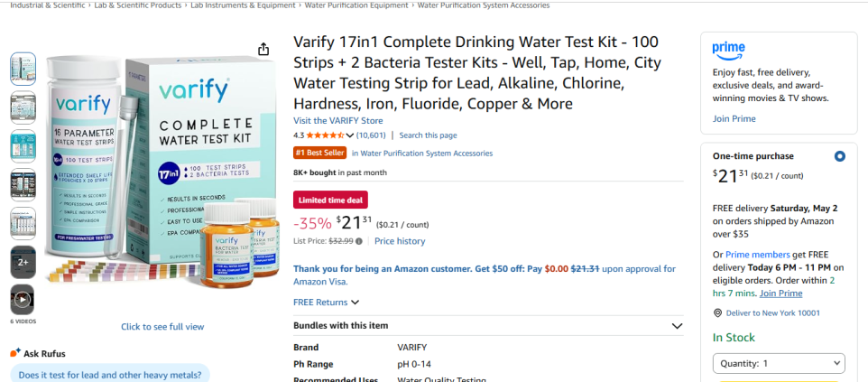
Task: Visit the VARIFY Store link
Action: click(337, 120)
